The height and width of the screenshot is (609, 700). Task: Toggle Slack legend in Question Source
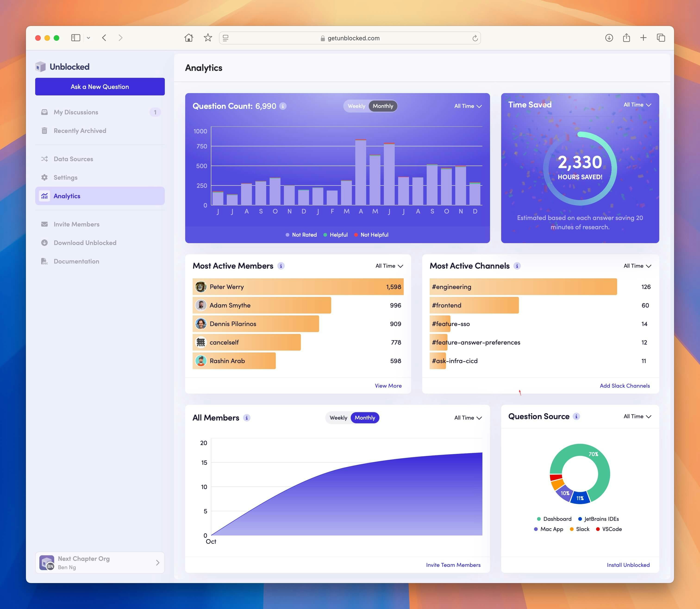(x=580, y=529)
